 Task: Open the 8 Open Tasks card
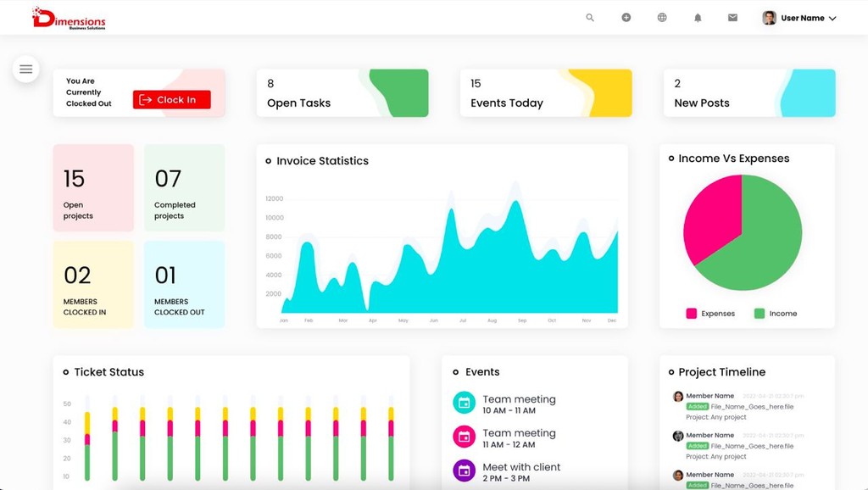click(342, 93)
